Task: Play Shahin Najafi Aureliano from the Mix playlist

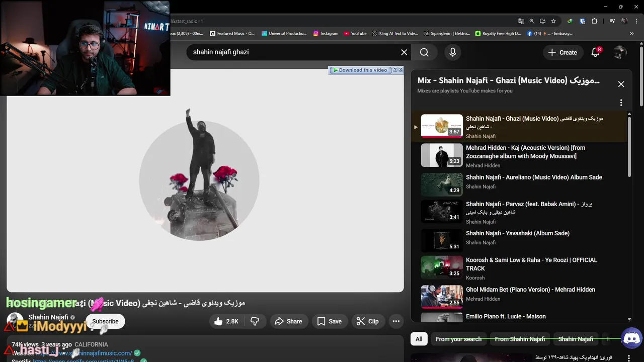Action: 518,184
